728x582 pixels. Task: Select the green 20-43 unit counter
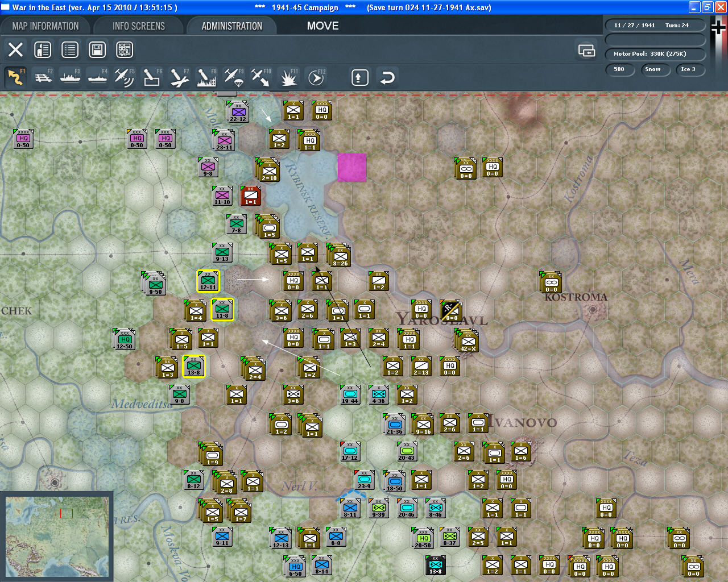407,451
